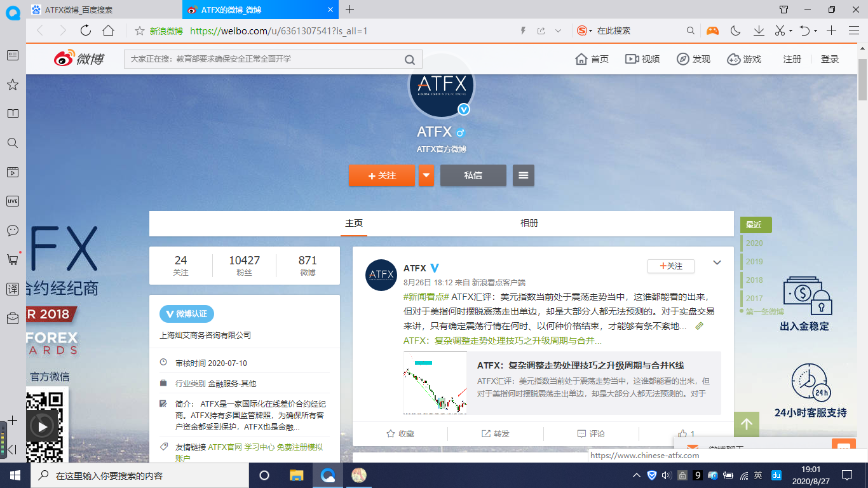868x488 pixels.
Task: Open the Weibo 视频 section
Action: [642, 59]
